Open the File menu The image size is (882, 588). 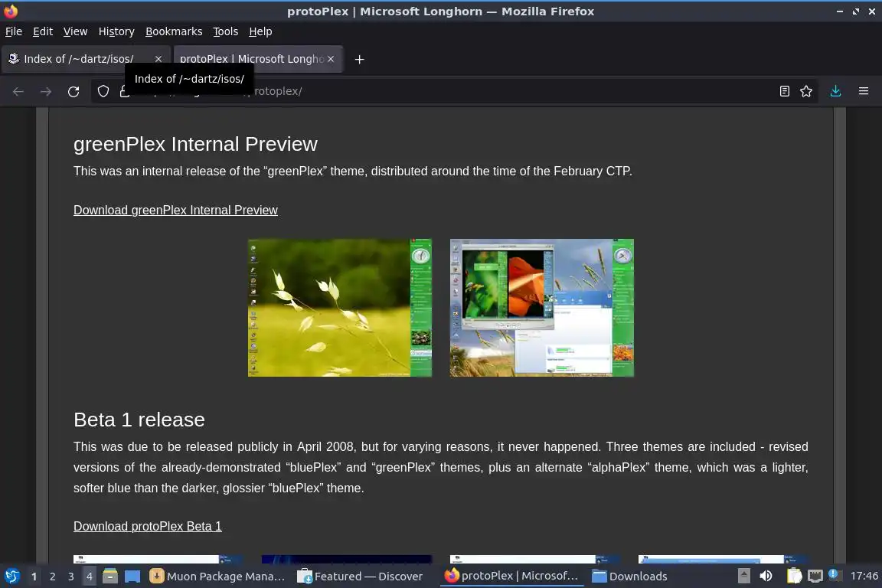pyautogui.click(x=14, y=31)
